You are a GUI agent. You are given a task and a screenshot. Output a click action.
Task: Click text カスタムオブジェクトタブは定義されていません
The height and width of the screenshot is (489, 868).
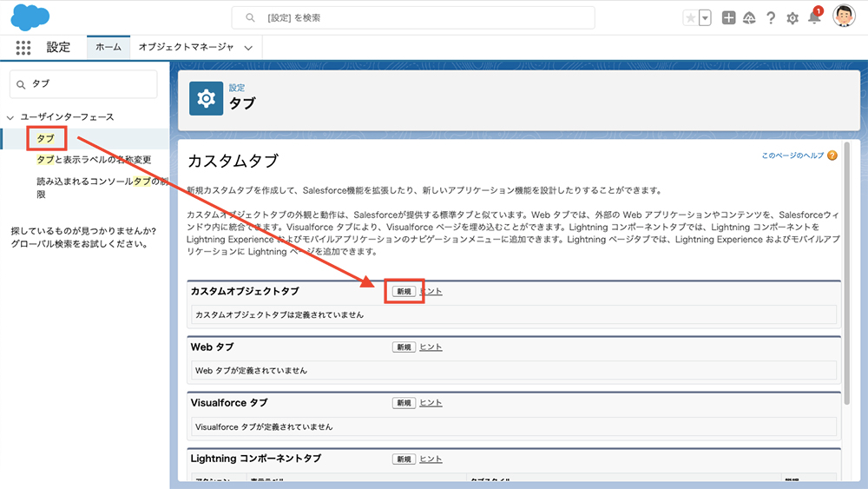coord(279,314)
